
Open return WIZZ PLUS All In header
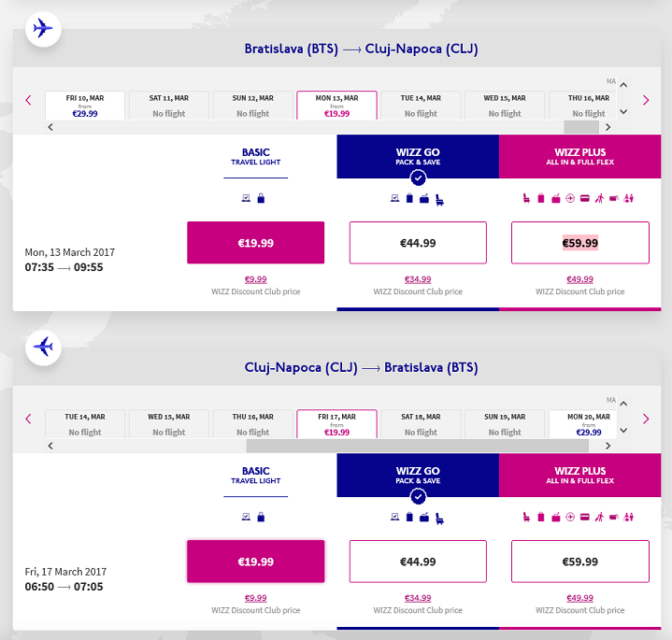coord(579,475)
